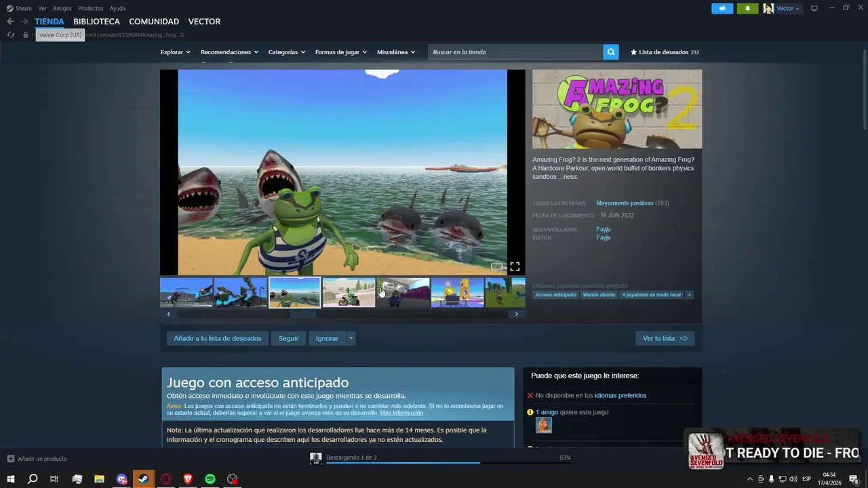Open the Ayuda menu
868x488 pixels.
pos(117,8)
